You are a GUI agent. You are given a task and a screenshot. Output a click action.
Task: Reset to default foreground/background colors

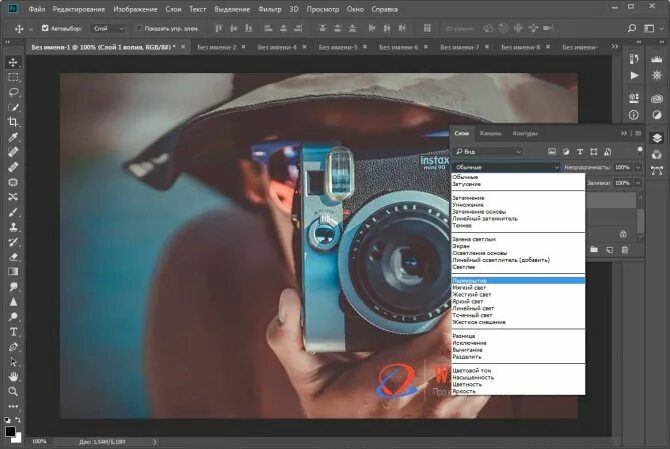(7, 420)
